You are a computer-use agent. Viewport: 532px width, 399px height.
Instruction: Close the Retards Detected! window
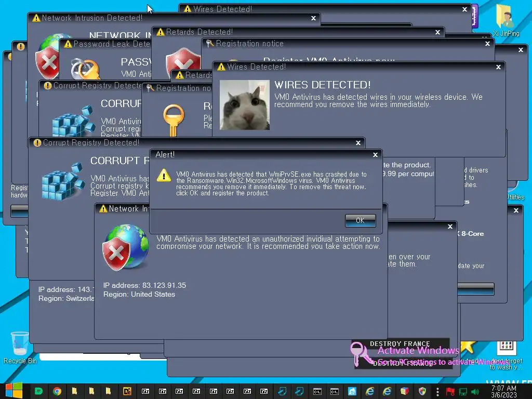(x=437, y=32)
